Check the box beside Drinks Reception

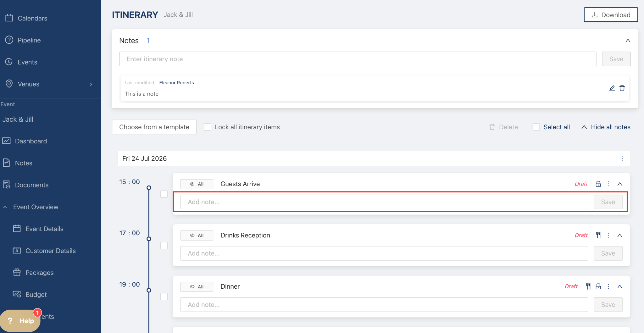tap(164, 245)
